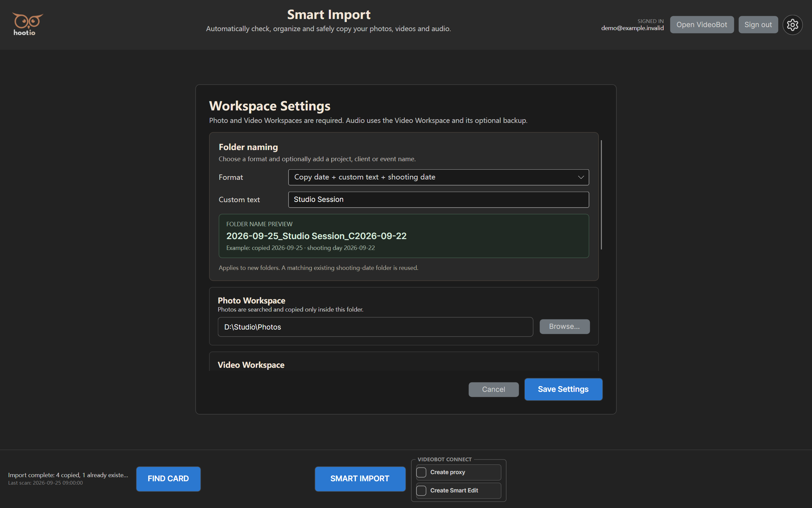Click the Smart Import title
The width and height of the screenshot is (812, 508).
click(x=329, y=15)
